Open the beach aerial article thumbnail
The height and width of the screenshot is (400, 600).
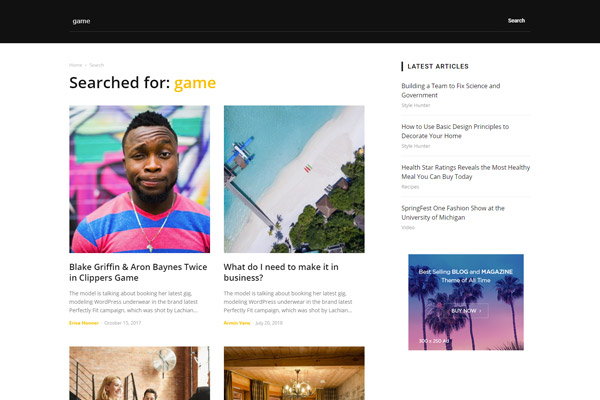[x=294, y=179]
